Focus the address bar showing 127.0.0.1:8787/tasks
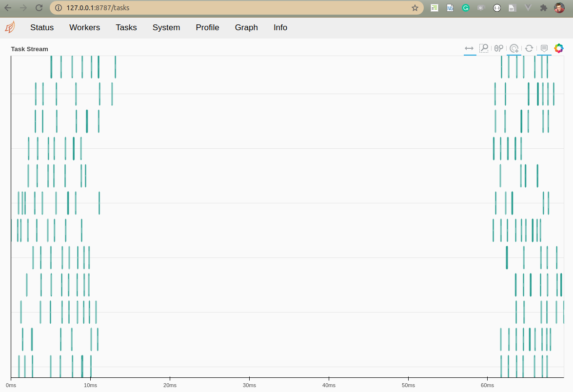Screen dimensions: 573x392 coord(237,8)
